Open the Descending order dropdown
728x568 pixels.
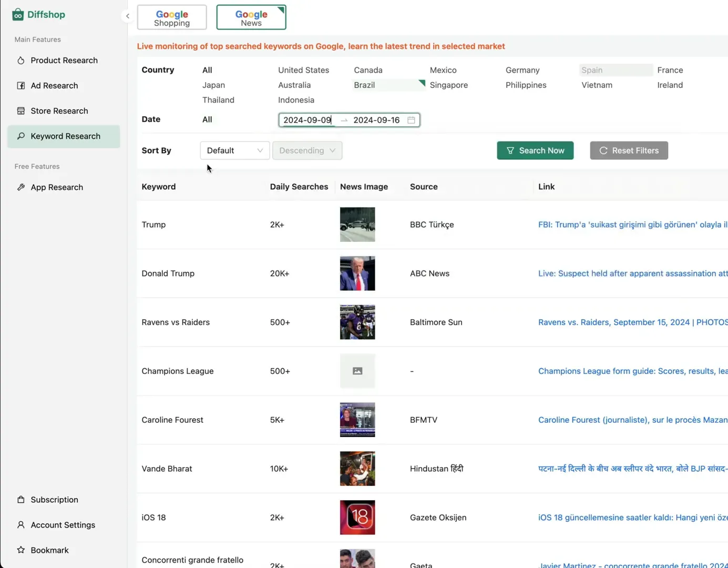pyautogui.click(x=307, y=150)
